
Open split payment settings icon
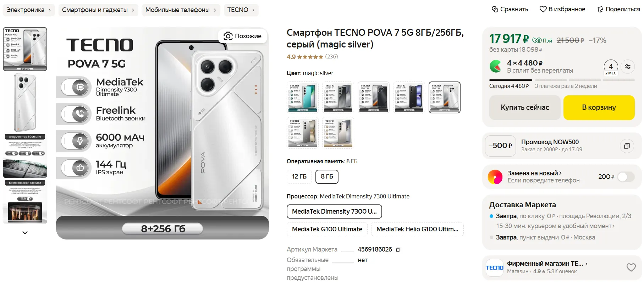(x=628, y=67)
